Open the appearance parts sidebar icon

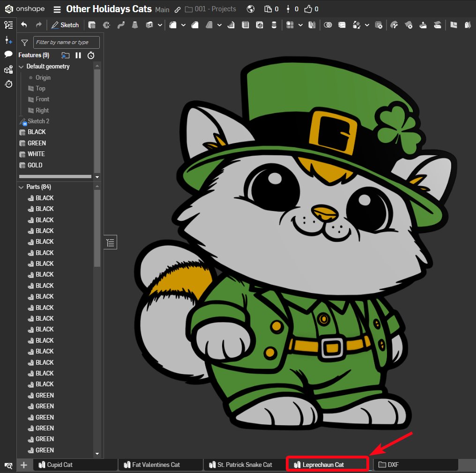point(8,69)
